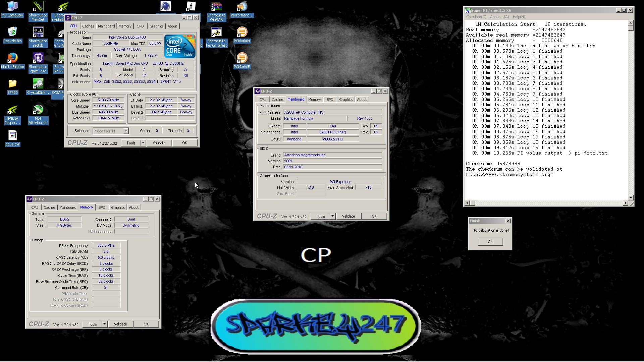The image size is (644, 362).
Task: Launch the Mozilla Firefox shortcut
Action: [x=12, y=61]
